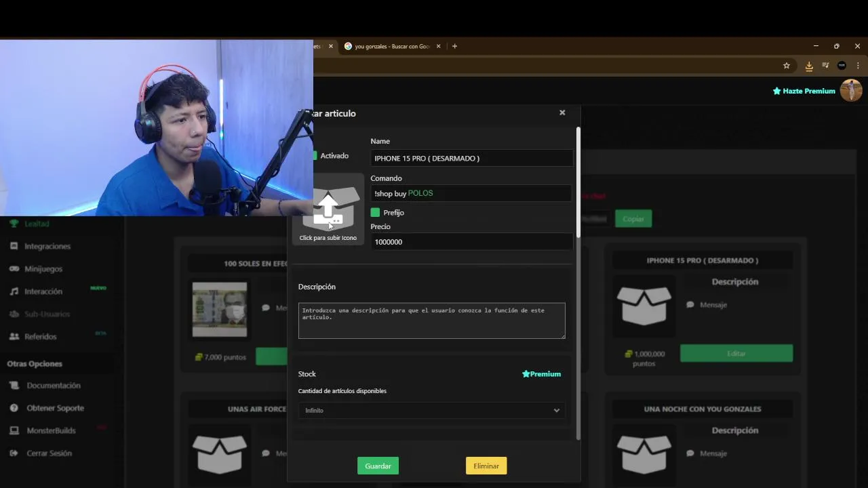Open Referidos in the sidebar

point(41,337)
